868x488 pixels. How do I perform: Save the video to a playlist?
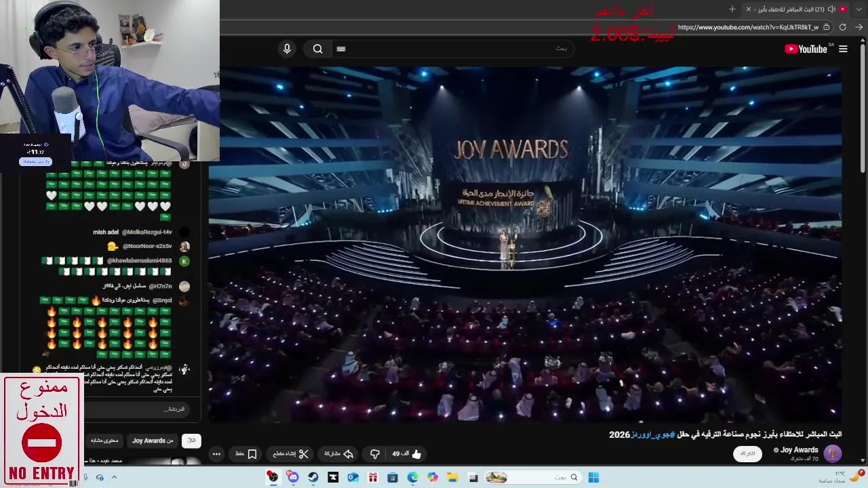(246, 454)
